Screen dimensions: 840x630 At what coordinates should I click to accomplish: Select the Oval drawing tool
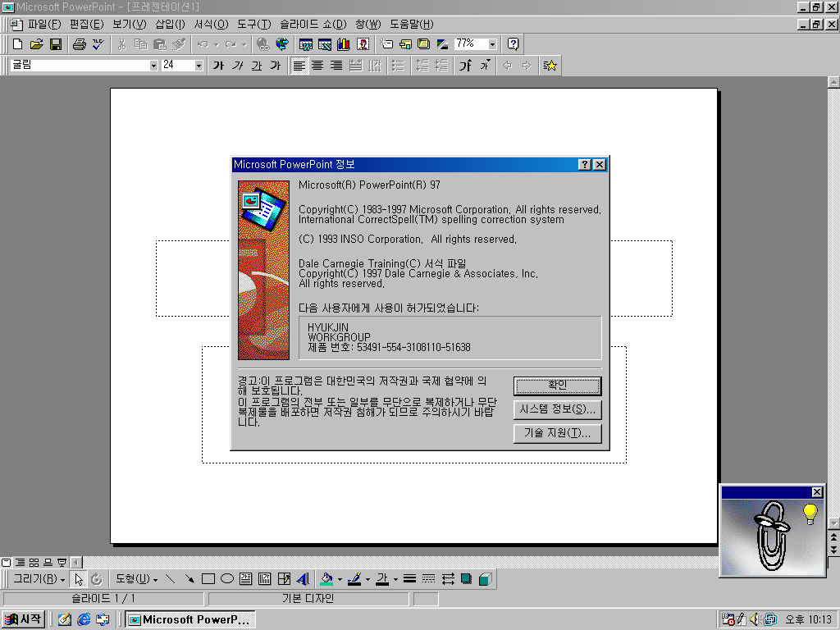point(227,579)
